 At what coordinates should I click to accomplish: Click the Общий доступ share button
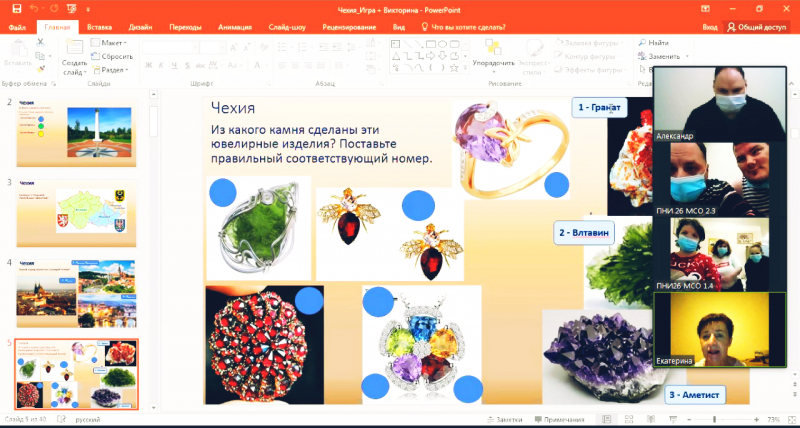tap(761, 28)
